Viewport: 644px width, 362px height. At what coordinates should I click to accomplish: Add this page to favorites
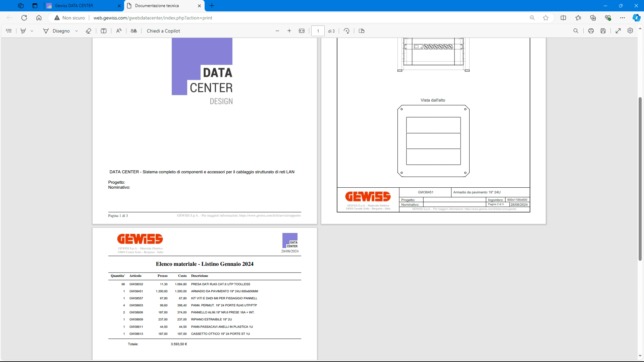tap(546, 18)
